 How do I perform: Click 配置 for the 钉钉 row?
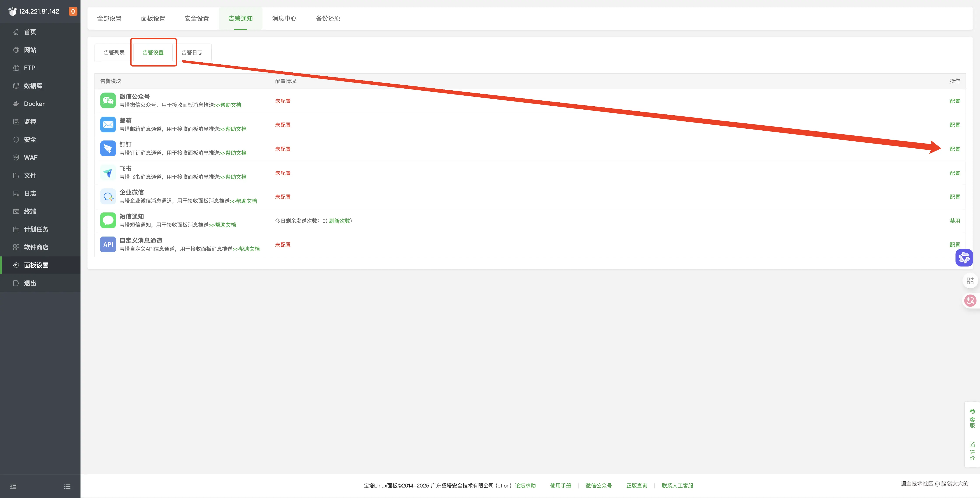(954, 149)
